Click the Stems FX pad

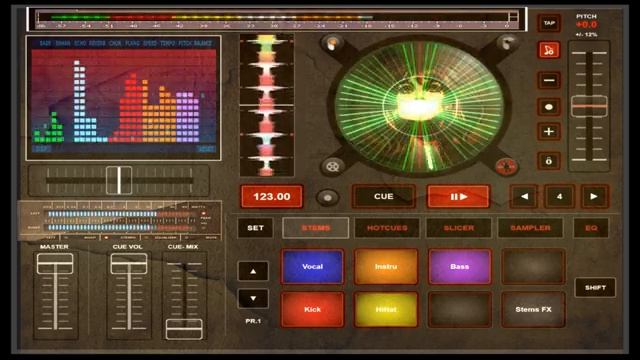point(533,309)
